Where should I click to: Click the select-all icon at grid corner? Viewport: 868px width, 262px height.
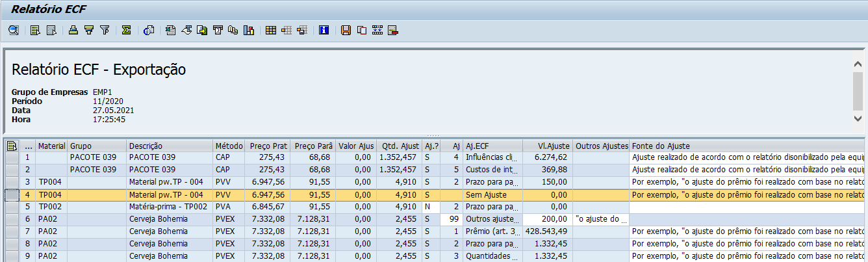pos(12,146)
